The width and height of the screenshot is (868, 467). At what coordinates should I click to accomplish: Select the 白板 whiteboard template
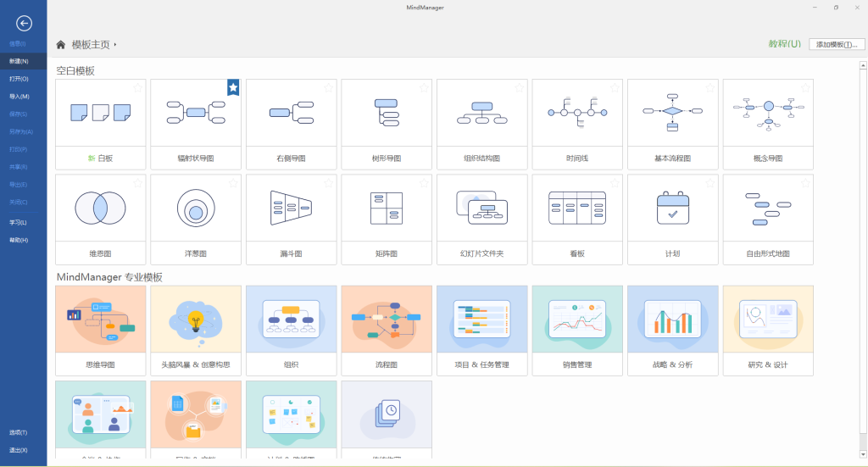click(100, 112)
